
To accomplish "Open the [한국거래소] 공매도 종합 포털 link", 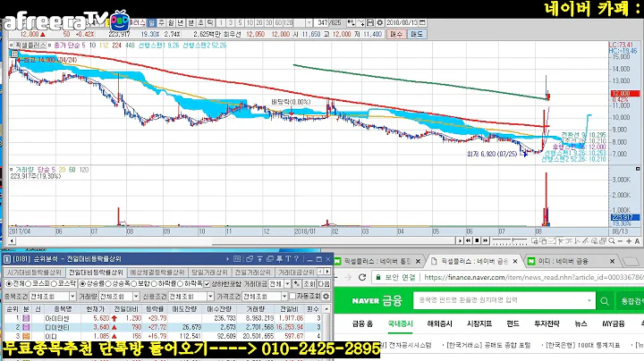I will (488, 345).
